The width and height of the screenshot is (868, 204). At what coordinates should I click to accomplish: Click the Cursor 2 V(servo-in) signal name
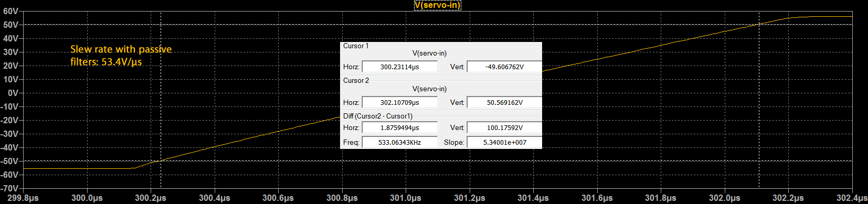click(429, 89)
